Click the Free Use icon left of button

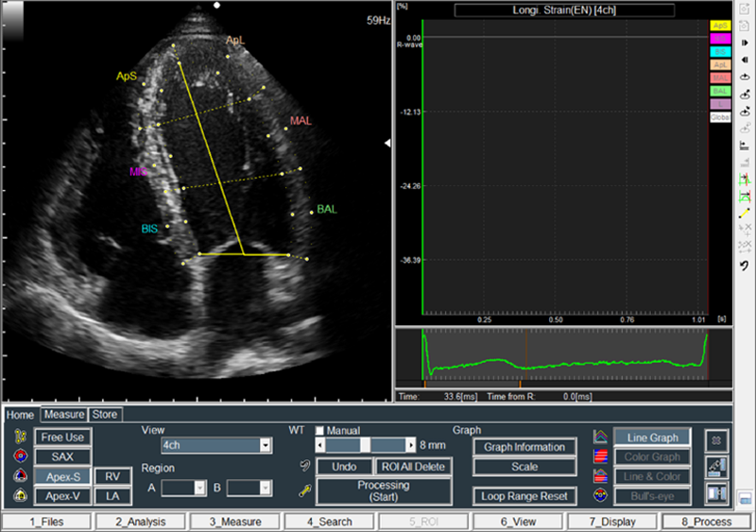click(x=21, y=437)
